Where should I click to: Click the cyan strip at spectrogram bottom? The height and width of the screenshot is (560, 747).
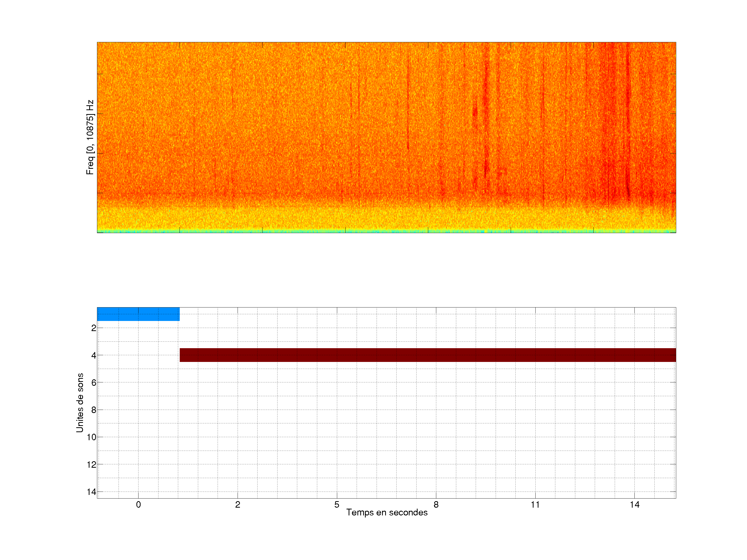click(386, 232)
